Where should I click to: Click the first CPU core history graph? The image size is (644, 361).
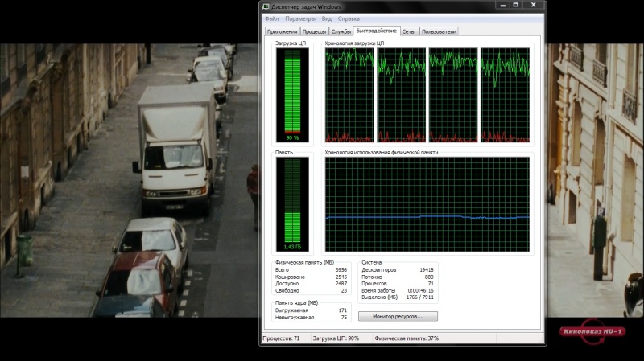pyautogui.click(x=349, y=94)
